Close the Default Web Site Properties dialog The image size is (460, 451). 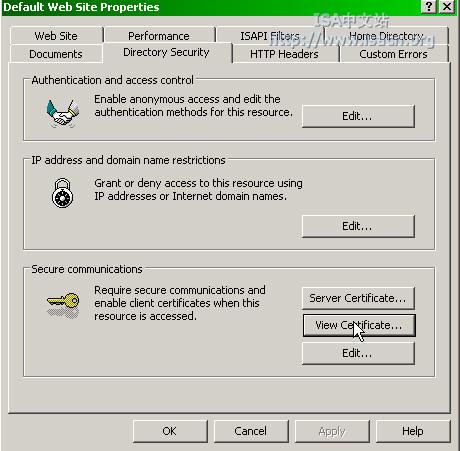point(447,6)
